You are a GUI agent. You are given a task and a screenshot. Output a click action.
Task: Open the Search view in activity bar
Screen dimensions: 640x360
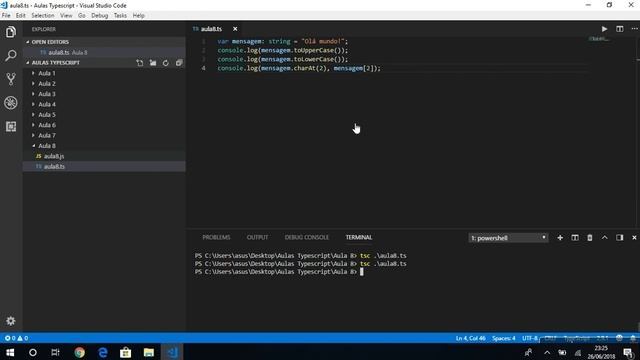point(11,56)
